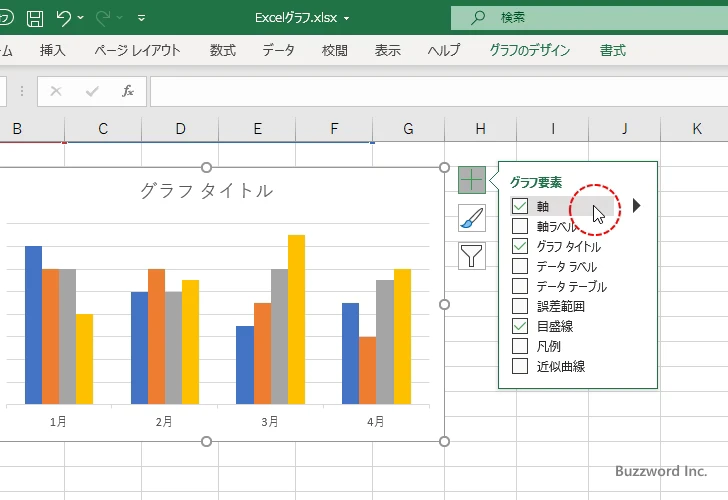
Task: Select the gray bar in 2月
Action: [x=174, y=348]
